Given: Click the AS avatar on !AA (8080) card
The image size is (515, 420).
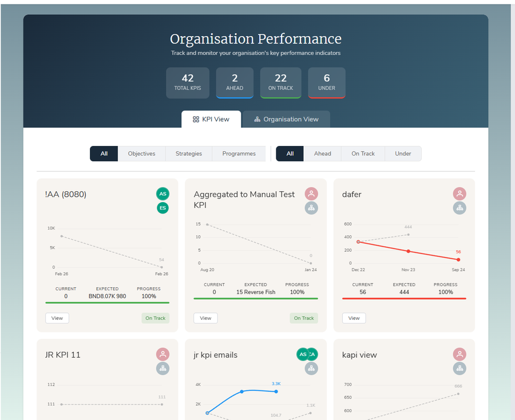Looking at the screenshot, I should (x=163, y=194).
